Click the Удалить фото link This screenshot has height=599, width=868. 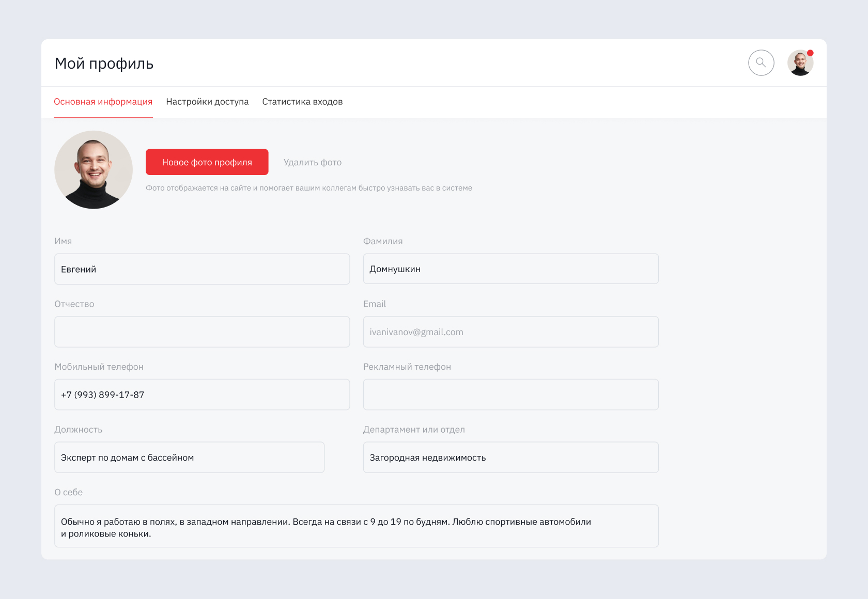(312, 162)
